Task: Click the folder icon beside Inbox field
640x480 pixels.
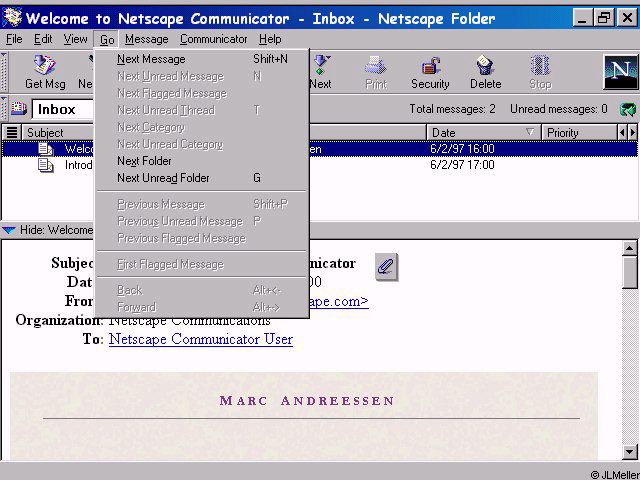Action: pyautogui.click(x=18, y=109)
